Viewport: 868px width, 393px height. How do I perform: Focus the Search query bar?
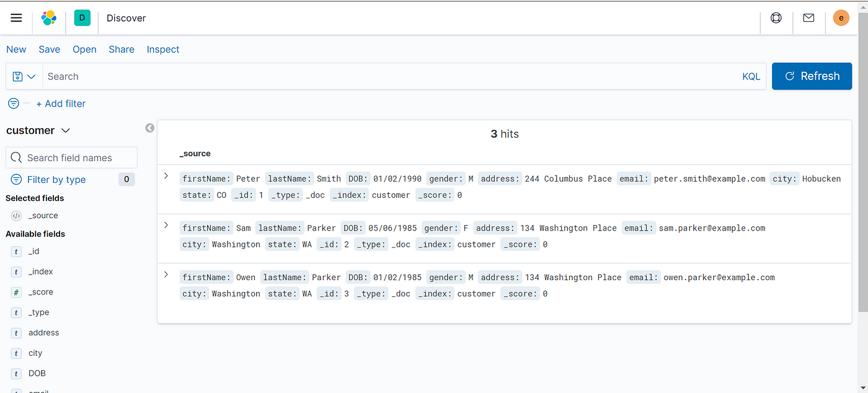pyautogui.click(x=391, y=76)
